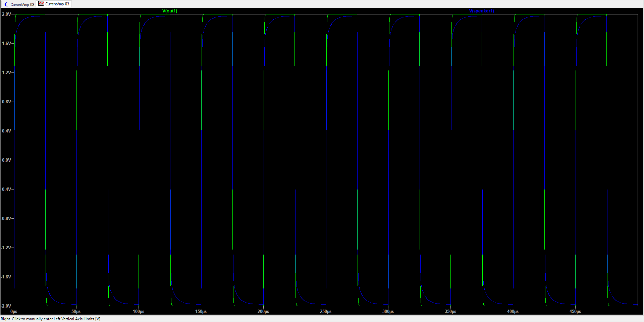This screenshot has height=322, width=644.
Task: Click the 50µs time axis label
Action: pyautogui.click(x=76, y=312)
